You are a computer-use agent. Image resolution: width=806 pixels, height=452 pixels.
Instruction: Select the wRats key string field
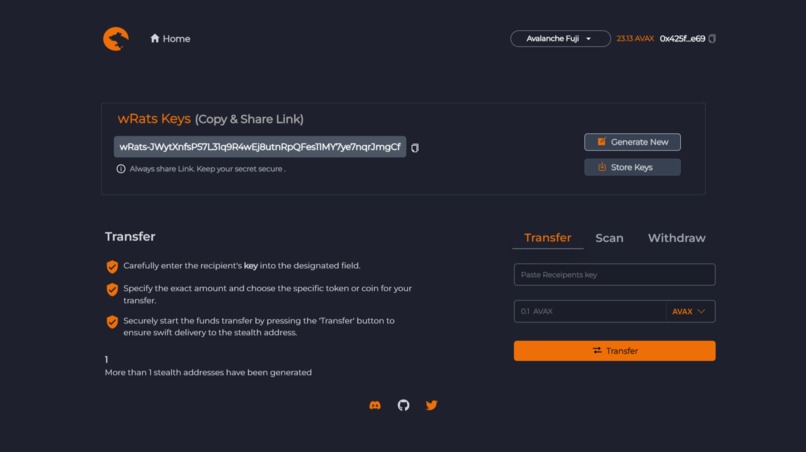coord(260,147)
